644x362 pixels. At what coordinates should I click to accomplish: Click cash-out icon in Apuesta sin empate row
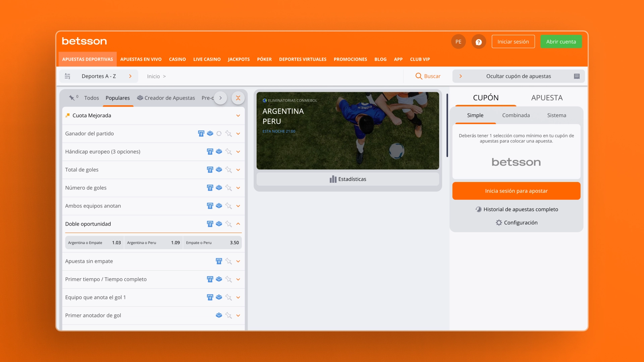point(219,261)
